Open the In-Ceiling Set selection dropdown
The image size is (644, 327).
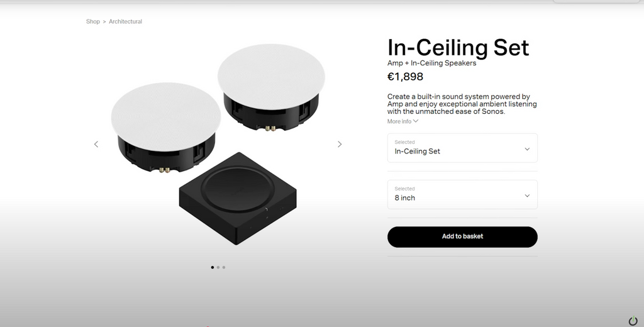[x=462, y=148]
